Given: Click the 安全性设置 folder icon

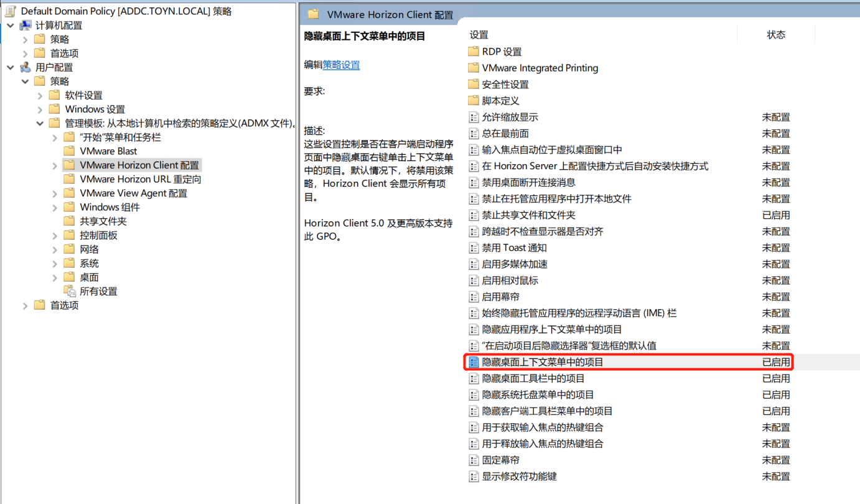Looking at the screenshot, I should click(473, 84).
